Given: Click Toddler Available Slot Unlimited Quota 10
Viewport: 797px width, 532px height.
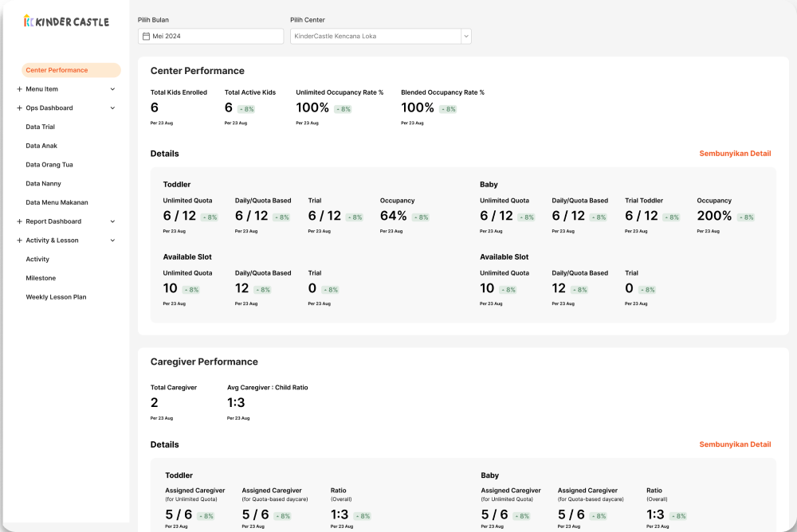Looking at the screenshot, I should coord(171,288).
